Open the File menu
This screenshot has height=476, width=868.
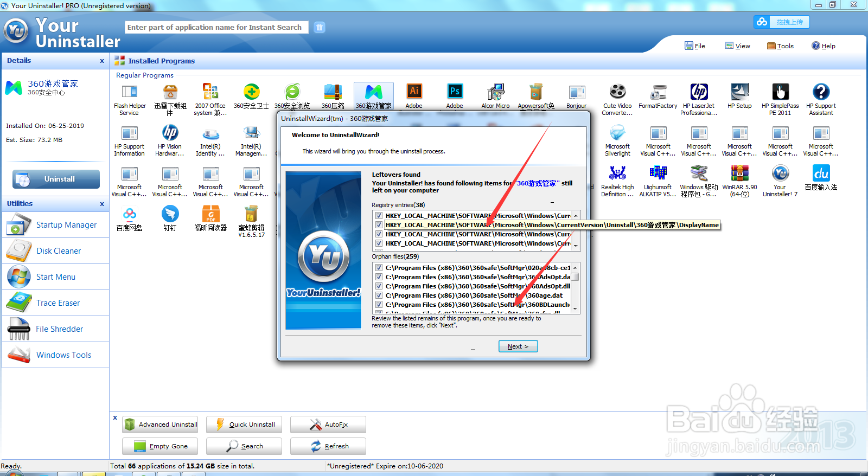pyautogui.click(x=695, y=46)
